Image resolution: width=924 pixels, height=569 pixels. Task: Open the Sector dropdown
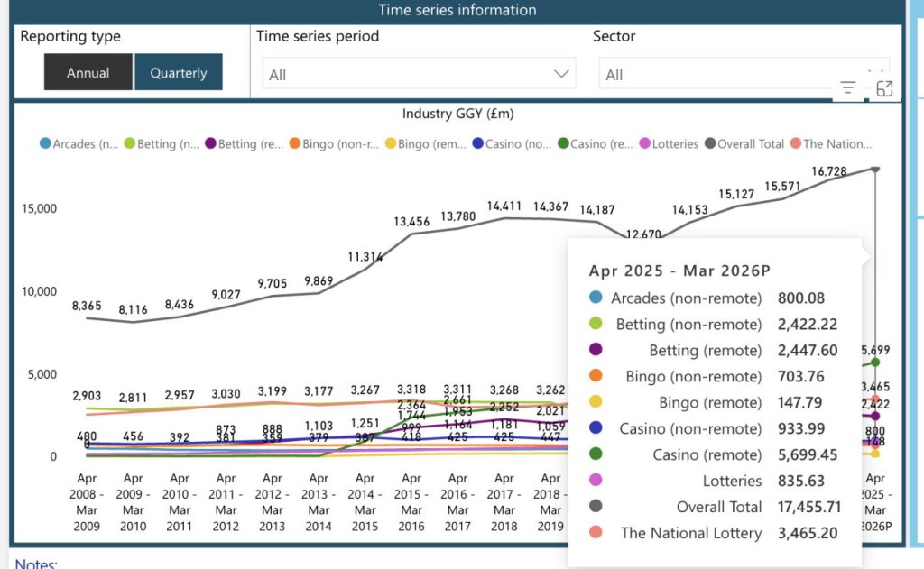[744, 74]
